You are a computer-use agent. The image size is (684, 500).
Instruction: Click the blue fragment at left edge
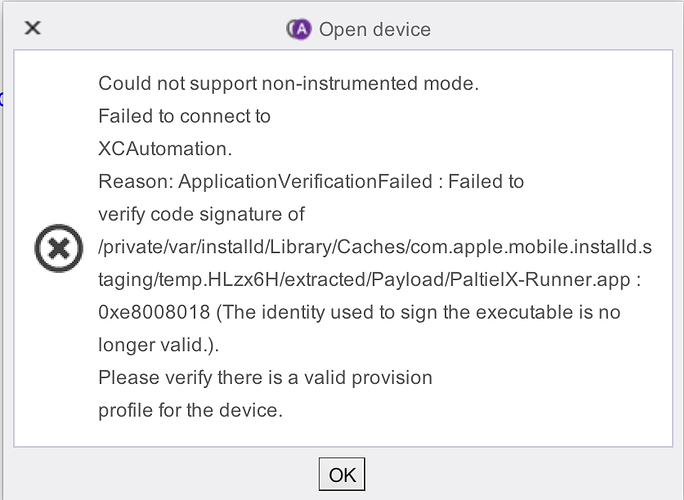point(2,99)
